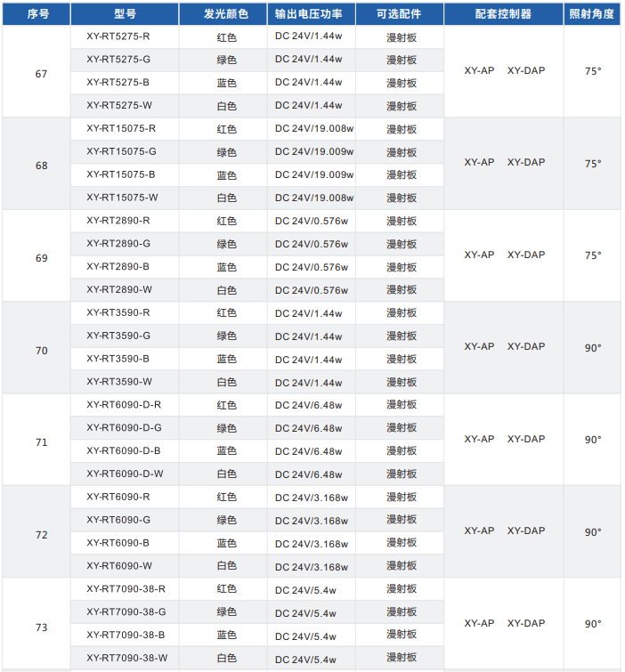Select the 照射角度 column header
625x672 pixels.
(x=593, y=14)
